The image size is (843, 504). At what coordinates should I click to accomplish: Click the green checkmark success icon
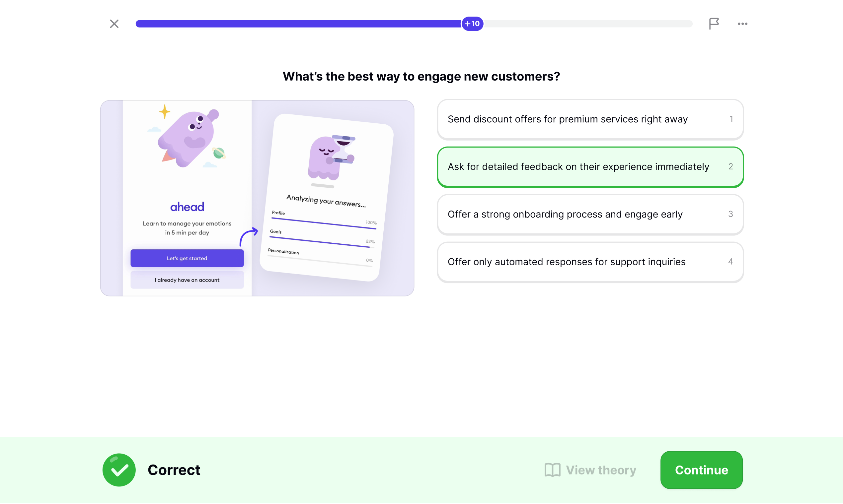(x=118, y=470)
